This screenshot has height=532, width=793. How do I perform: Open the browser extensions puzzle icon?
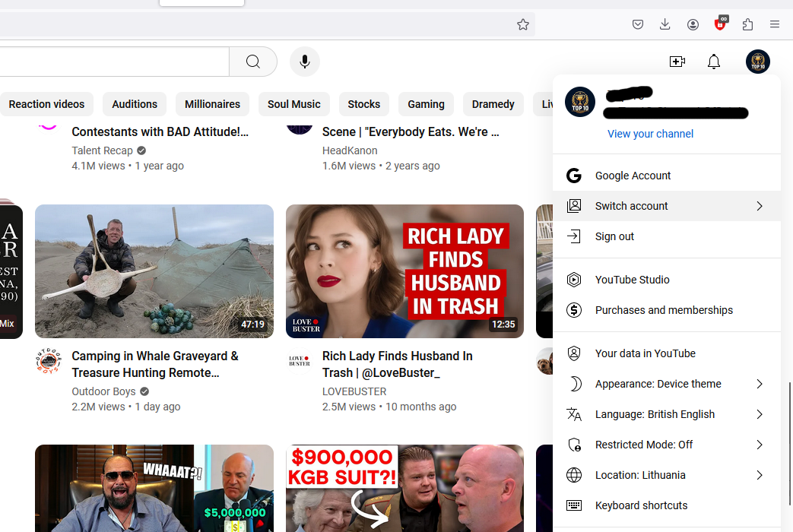point(747,24)
